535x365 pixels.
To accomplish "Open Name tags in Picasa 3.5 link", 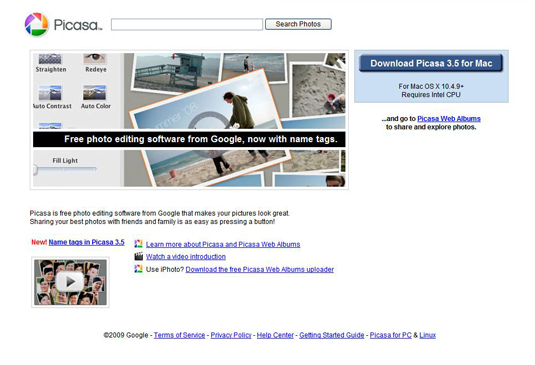I will tap(86, 242).
